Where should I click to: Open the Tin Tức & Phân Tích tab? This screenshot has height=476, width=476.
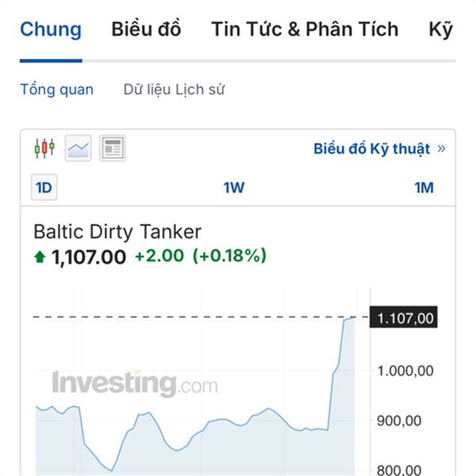tap(305, 30)
